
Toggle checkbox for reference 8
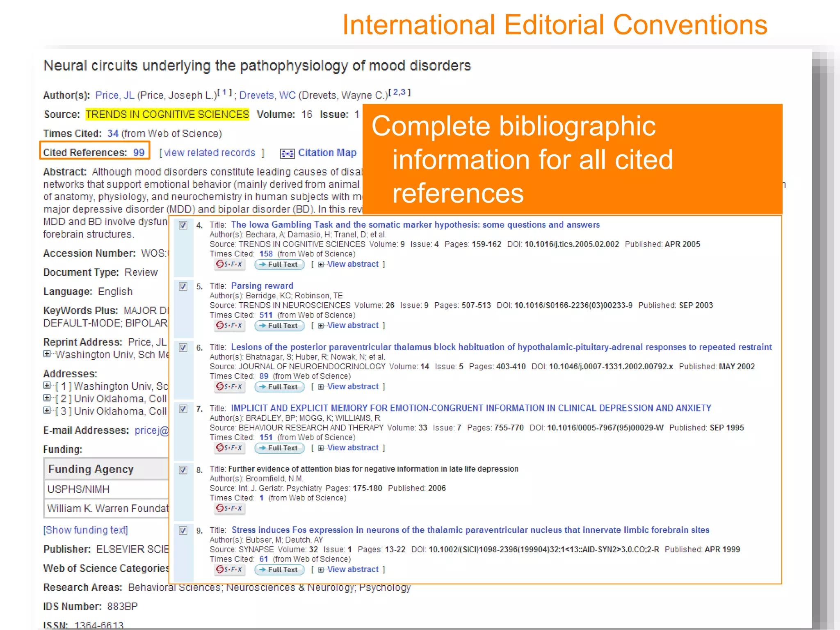[183, 470]
